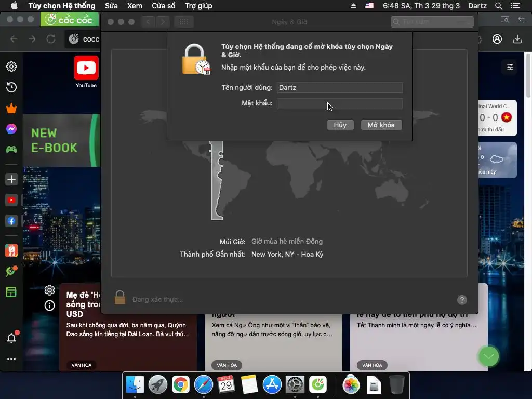Click help question mark button
Image resolution: width=532 pixels, height=399 pixels.
click(462, 300)
